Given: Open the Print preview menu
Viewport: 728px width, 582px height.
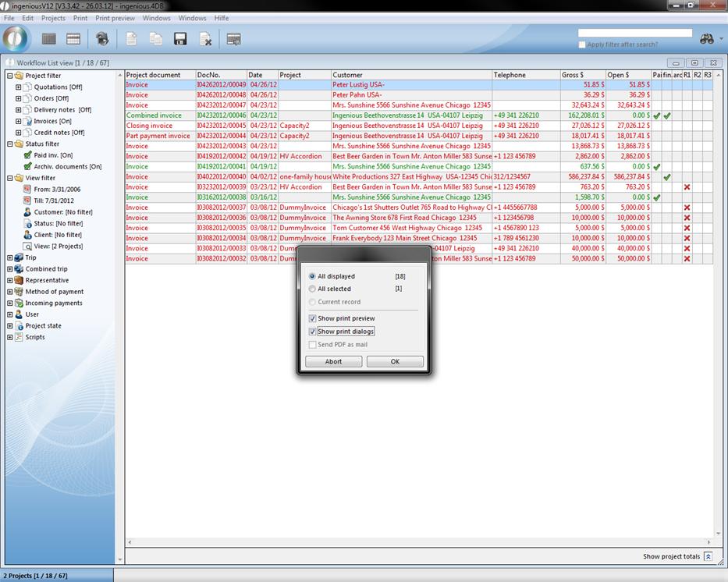Looking at the screenshot, I should 115,18.
